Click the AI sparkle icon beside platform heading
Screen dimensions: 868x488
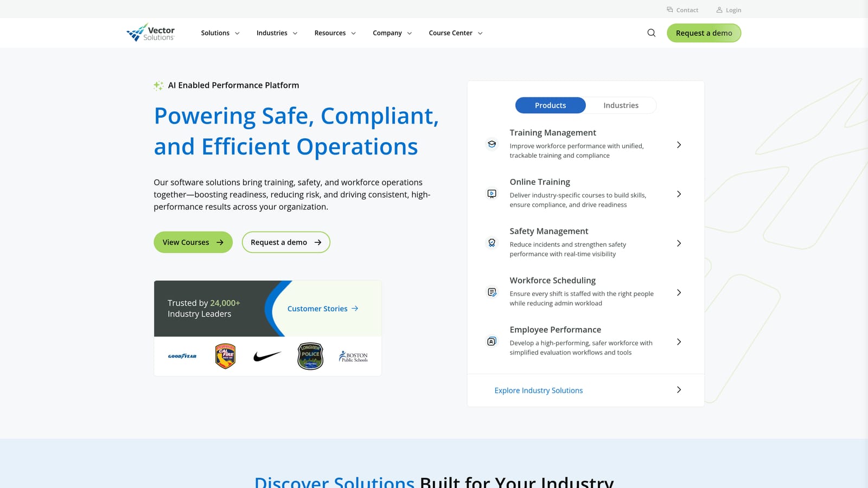pyautogui.click(x=158, y=85)
